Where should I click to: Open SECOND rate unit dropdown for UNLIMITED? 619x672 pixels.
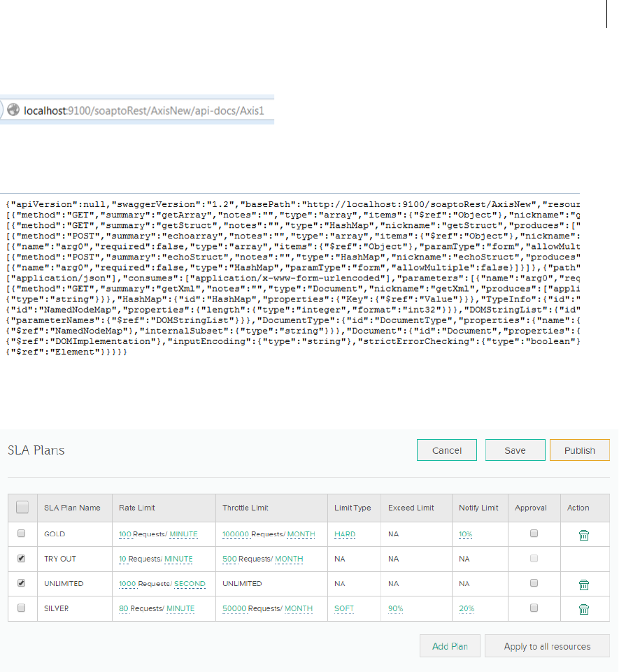click(190, 583)
